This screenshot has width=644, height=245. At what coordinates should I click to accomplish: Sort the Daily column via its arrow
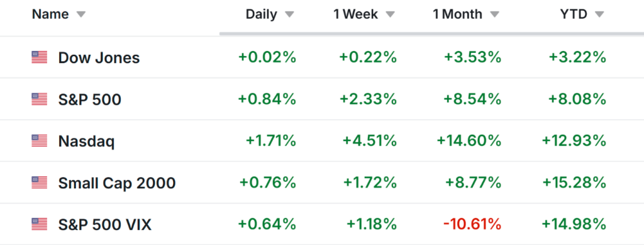pos(289,14)
